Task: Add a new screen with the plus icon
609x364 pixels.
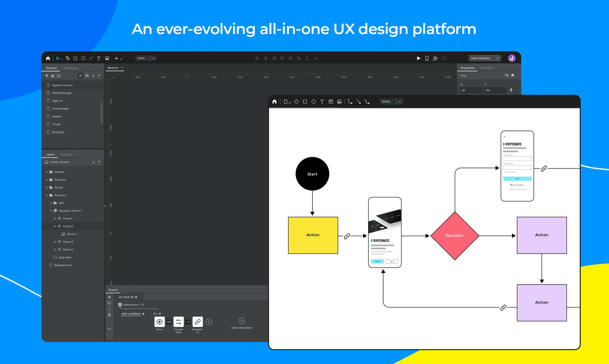Action: (47, 75)
